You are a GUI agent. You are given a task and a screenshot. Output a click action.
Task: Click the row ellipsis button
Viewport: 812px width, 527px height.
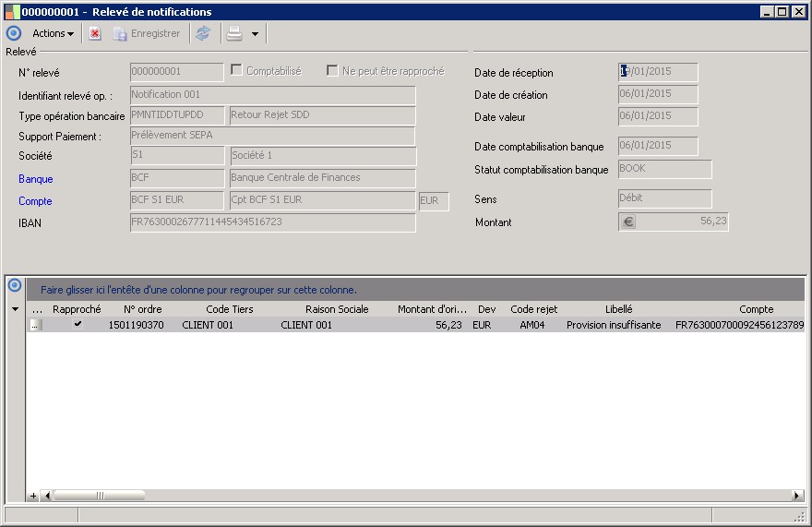click(35, 325)
